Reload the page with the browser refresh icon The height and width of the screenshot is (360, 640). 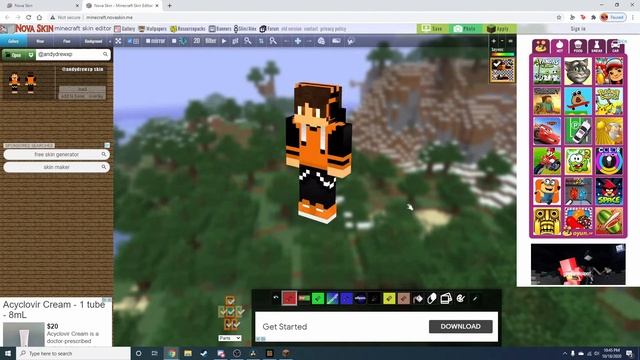(29, 17)
